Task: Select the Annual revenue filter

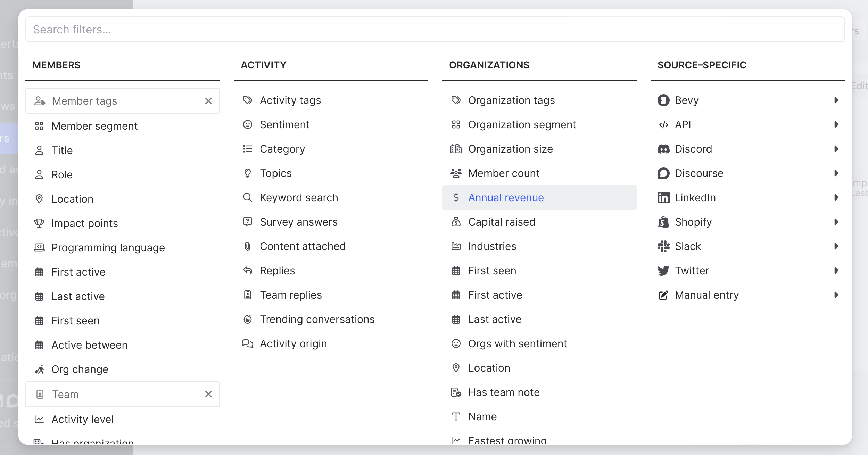Action: 506,198
